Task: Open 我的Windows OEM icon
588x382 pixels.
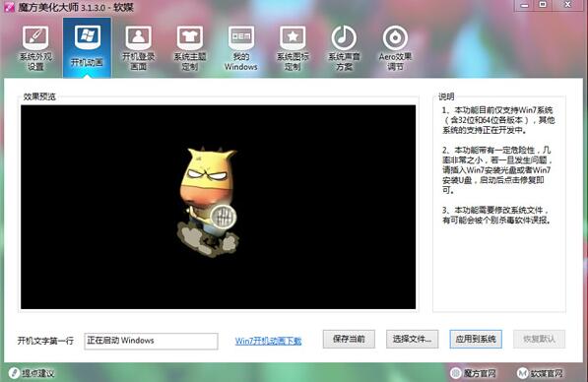Action: (241, 38)
